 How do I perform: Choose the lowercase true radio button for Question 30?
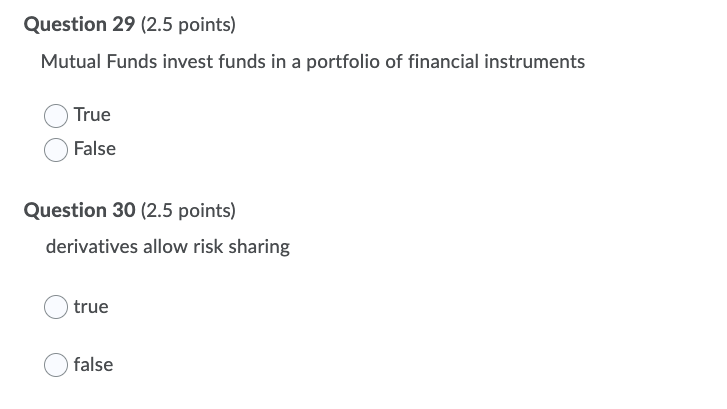point(56,307)
